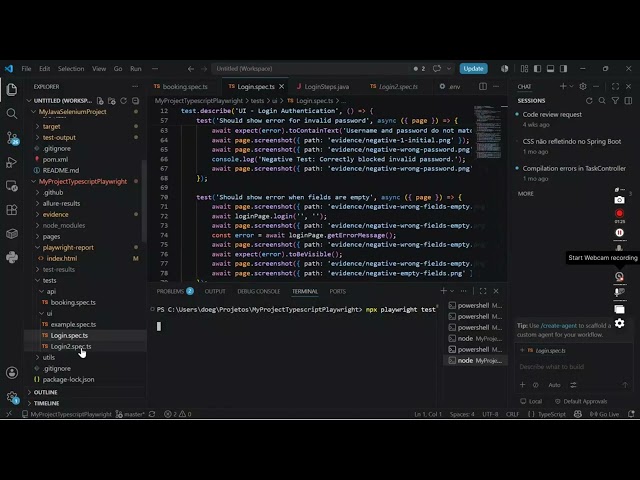Click Default Approvals below chat input
This screenshot has width=640, height=480.
[581, 401]
